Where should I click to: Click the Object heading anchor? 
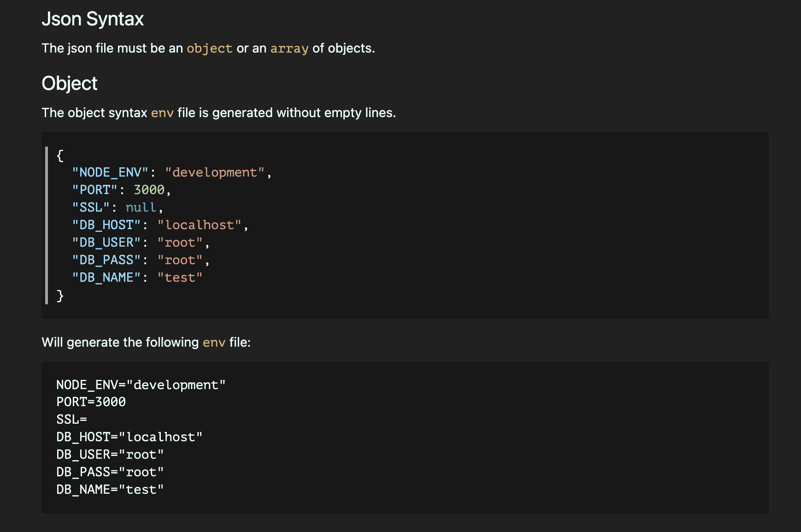coord(70,83)
